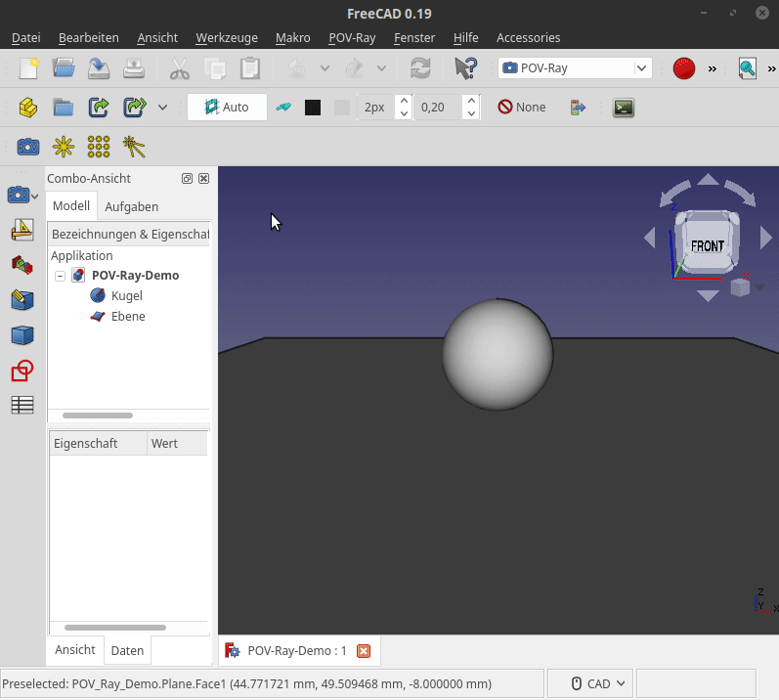This screenshot has width=779, height=700.
Task: Click the copy icon
Action: pos(215,68)
